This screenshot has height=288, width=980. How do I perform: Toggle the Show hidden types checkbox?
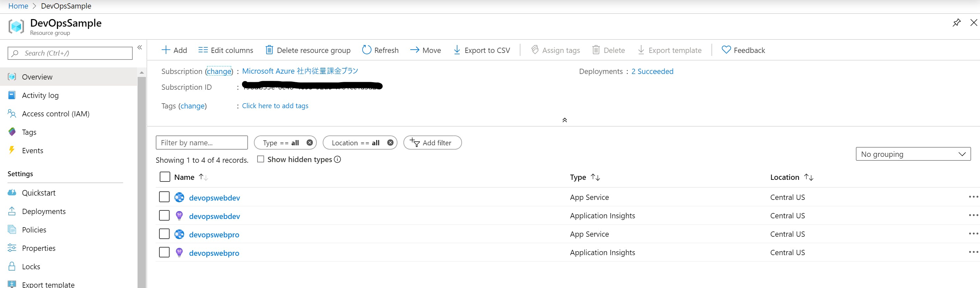(260, 159)
